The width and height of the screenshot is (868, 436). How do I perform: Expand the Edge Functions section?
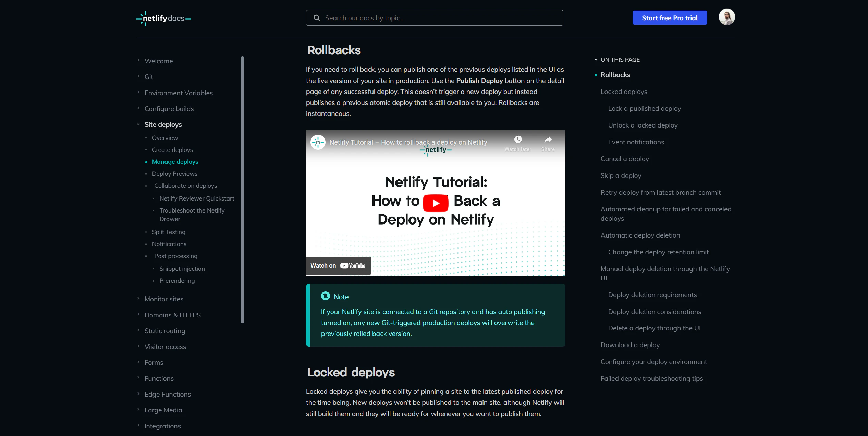pos(138,393)
